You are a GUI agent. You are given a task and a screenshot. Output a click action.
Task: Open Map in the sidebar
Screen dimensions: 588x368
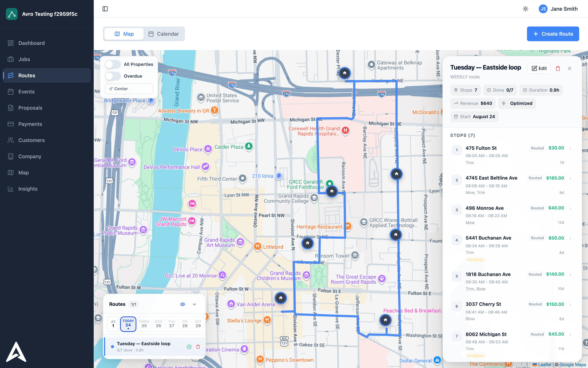[x=47, y=173]
